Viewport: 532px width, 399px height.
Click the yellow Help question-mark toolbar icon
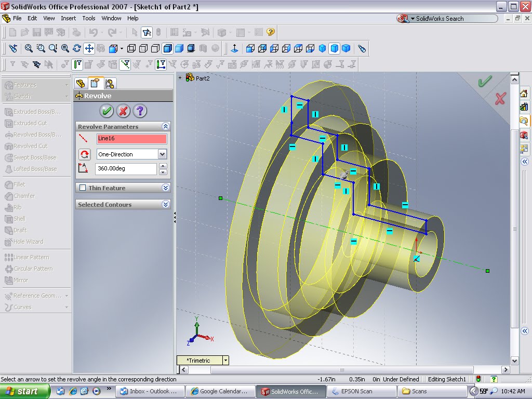pyautogui.click(x=270, y=32)
